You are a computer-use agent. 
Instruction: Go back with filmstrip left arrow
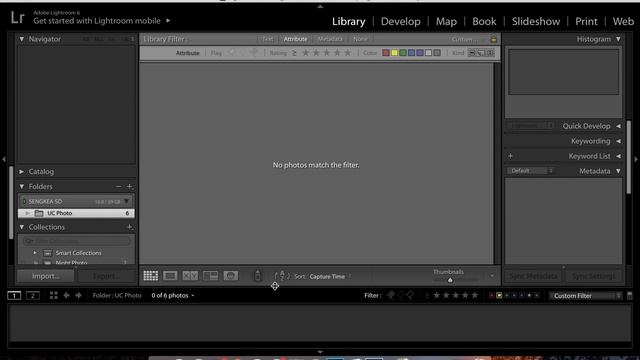click(x=67, y=296)
